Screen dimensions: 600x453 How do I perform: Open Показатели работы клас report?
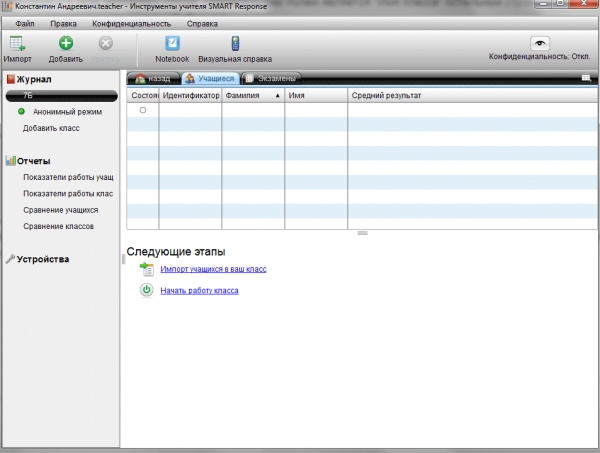pos(68,194)
